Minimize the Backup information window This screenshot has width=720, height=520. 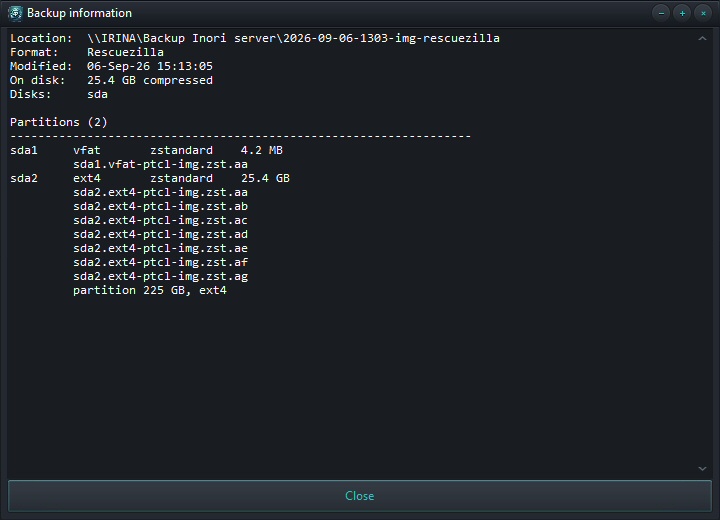click(661, 13)
